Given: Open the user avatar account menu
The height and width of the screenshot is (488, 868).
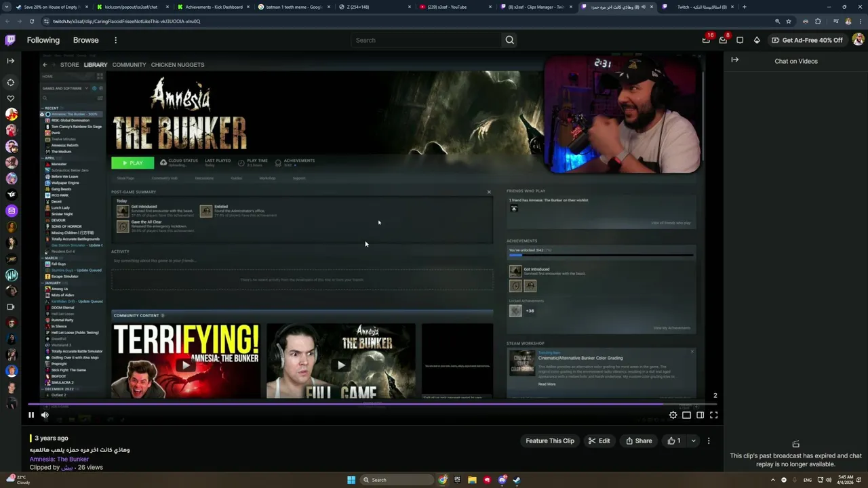Looking at the screenshot, I should (858, 40).
